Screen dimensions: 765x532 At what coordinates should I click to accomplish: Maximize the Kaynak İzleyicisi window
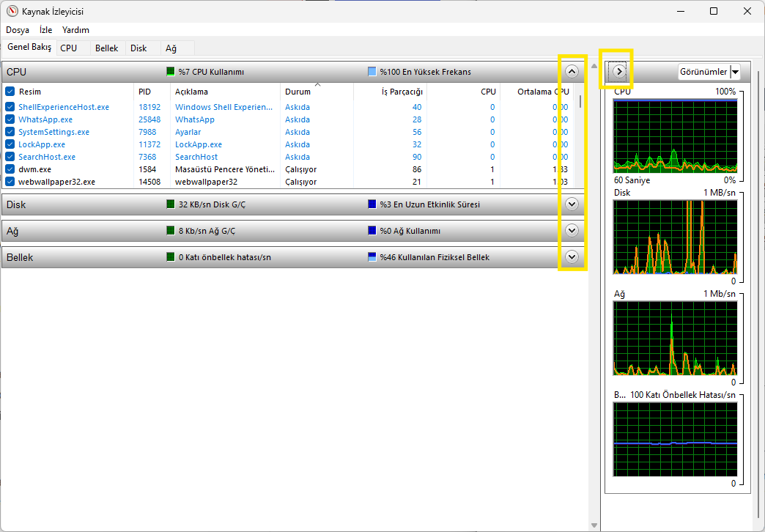point(713,11)
